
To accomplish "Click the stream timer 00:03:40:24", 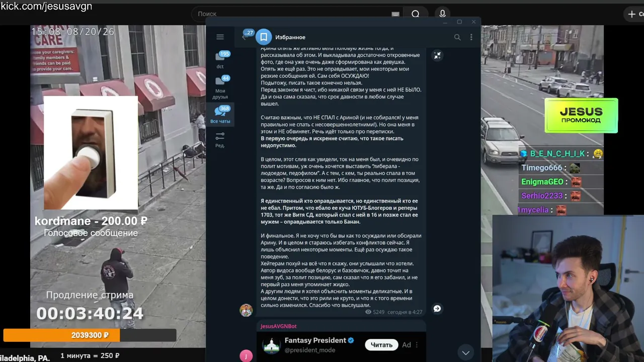I will tap(90, 314).
